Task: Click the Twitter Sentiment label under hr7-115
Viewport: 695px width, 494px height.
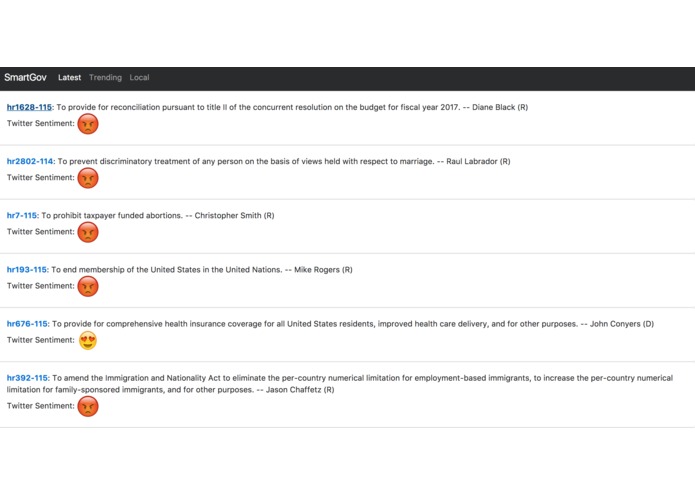Action: pos(40,231)
